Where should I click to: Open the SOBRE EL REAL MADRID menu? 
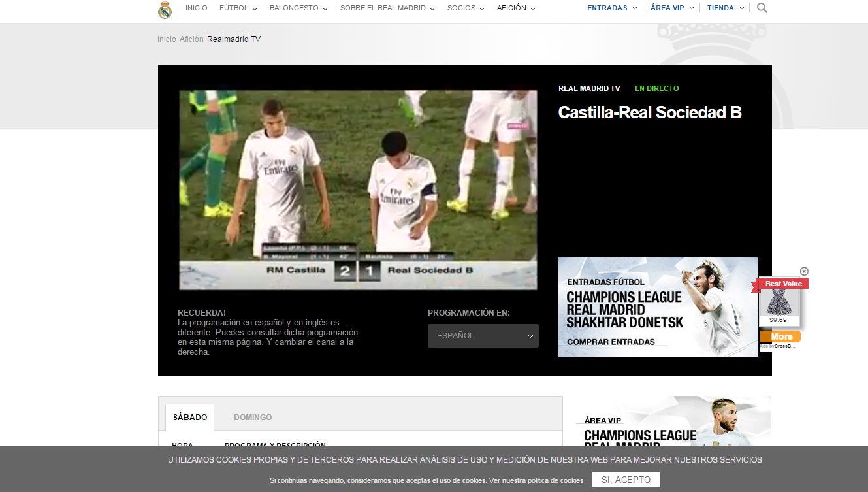click(x=388, y=8)
